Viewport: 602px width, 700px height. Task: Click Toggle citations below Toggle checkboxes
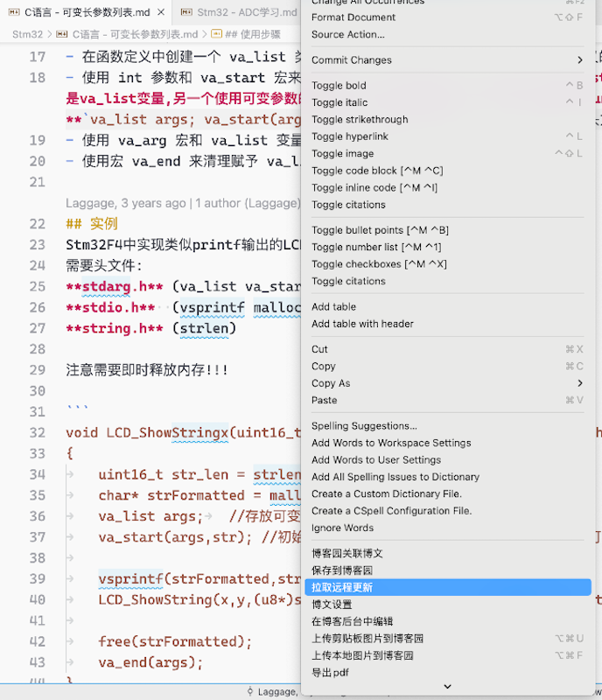pyautogui.click(x=447, y=281)
